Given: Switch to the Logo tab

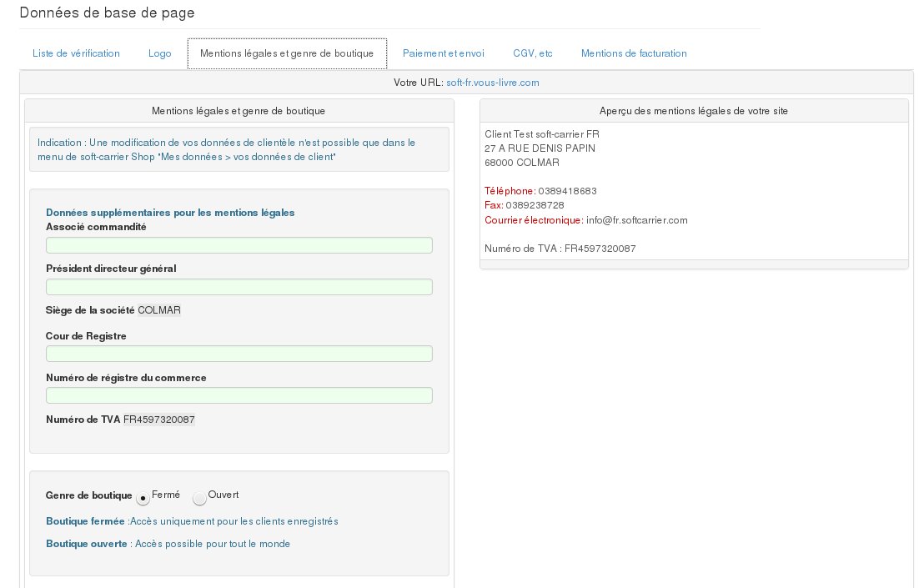Looking at the screenshot, I should (159, 53).
